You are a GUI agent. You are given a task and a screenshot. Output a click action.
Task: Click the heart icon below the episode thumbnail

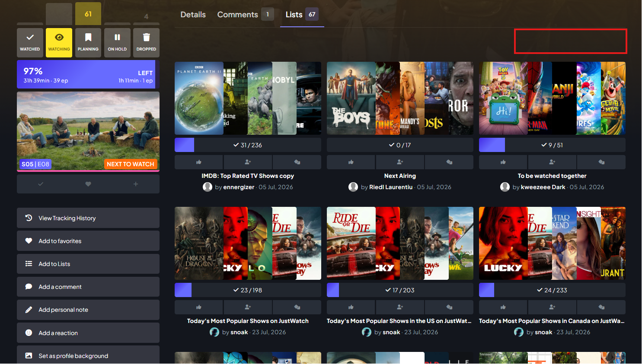click(x=88, y=184)
